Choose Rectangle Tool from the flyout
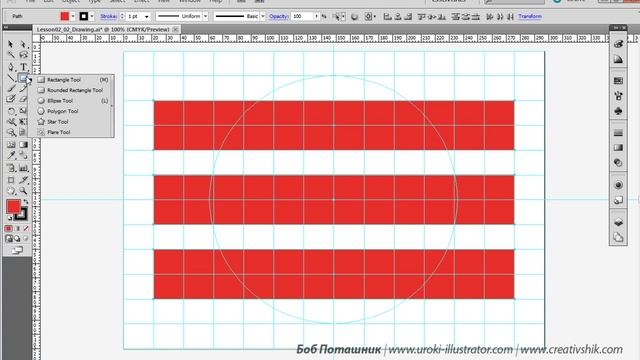 point(73,80)
